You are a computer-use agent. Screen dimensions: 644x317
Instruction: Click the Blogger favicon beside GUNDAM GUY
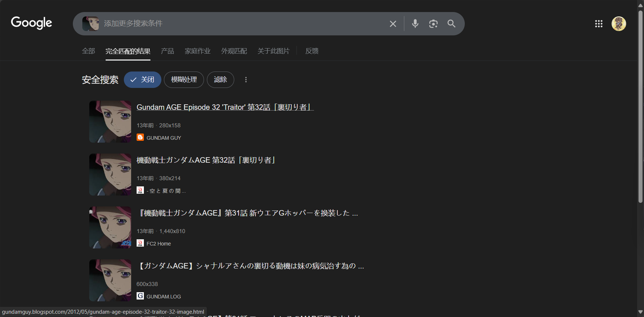pyautogui.click(x=140, y=137)
